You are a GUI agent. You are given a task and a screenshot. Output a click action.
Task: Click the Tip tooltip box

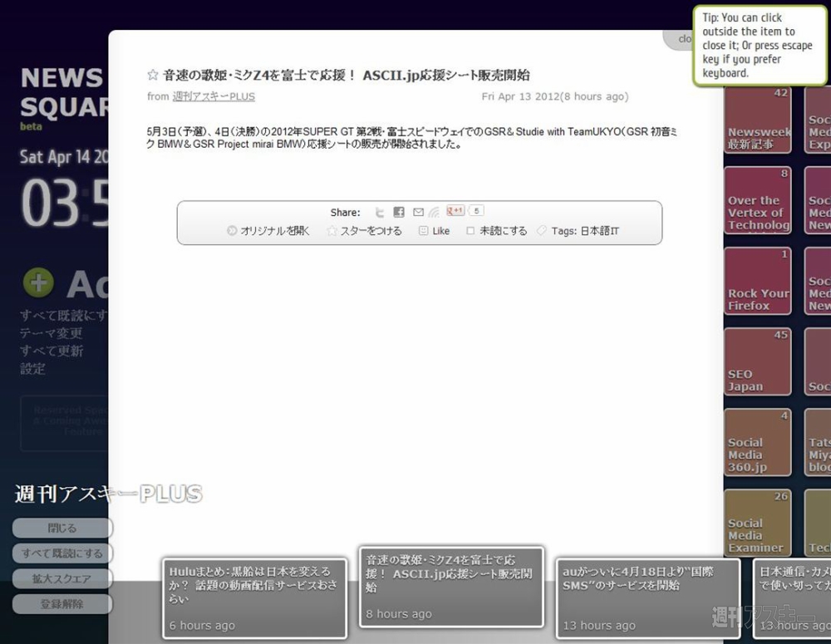click(760, 46)
